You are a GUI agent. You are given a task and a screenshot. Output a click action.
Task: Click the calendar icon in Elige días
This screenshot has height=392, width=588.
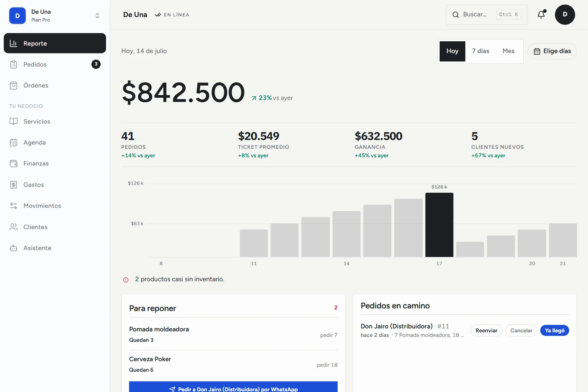point(537,51)
